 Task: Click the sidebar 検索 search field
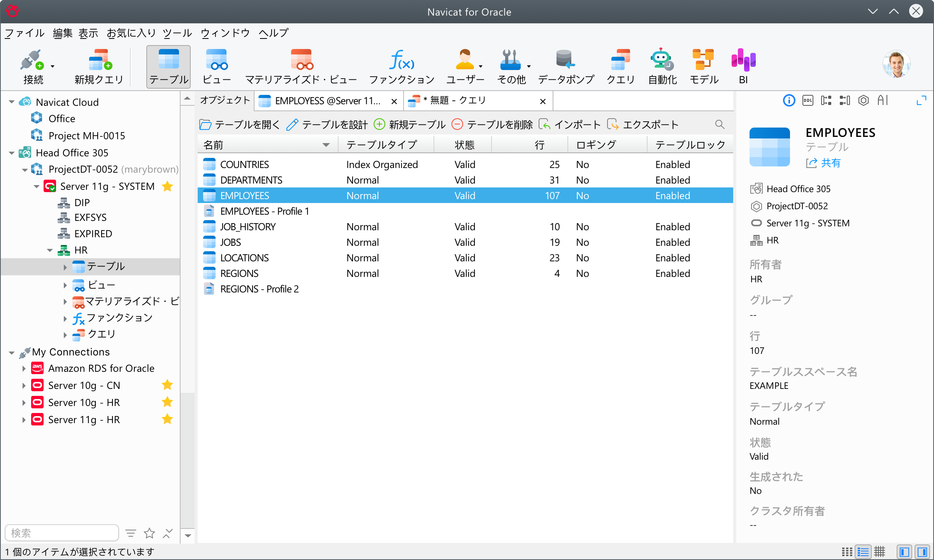(x=62, y=533)
